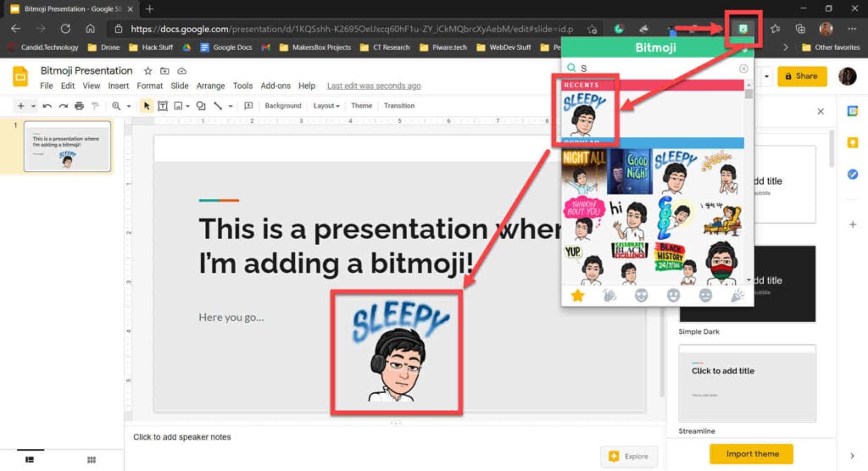
Task: Open the Slides home logo icon
Action: click(x=20, y=76)
